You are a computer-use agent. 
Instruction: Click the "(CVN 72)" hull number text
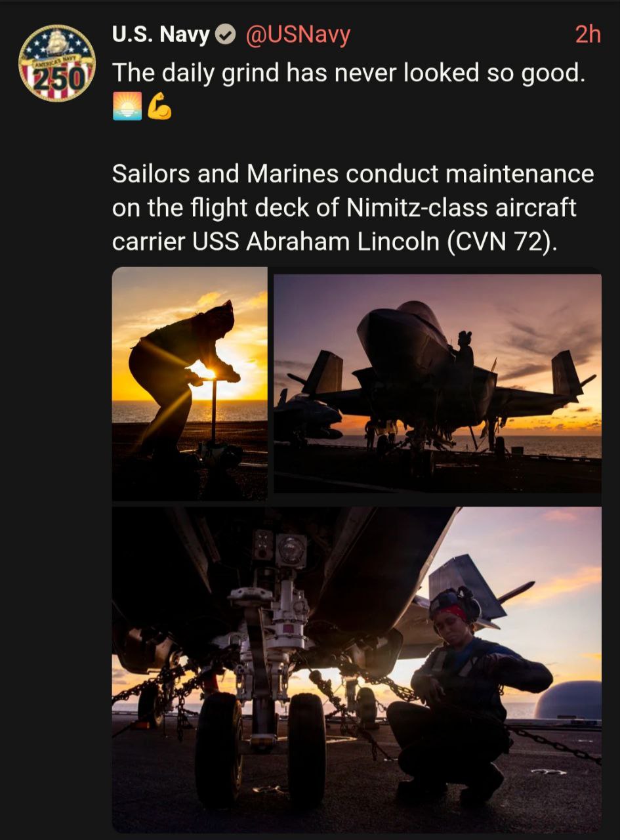[503, 242]
